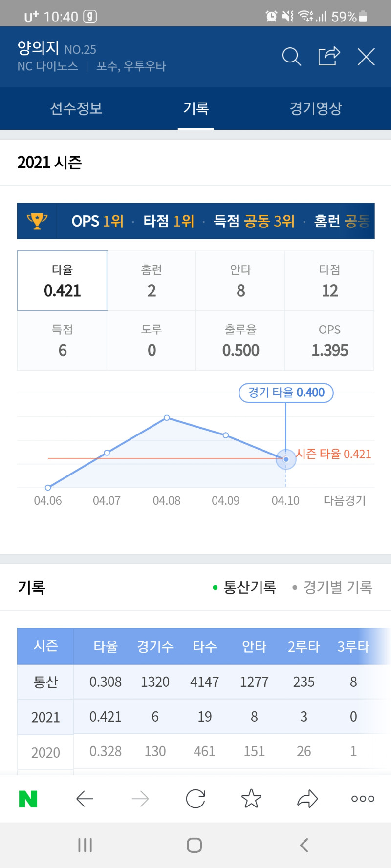391x868 pixels.
Task: Tap the gold trophy ranking icon
Action: click(37, 221)
